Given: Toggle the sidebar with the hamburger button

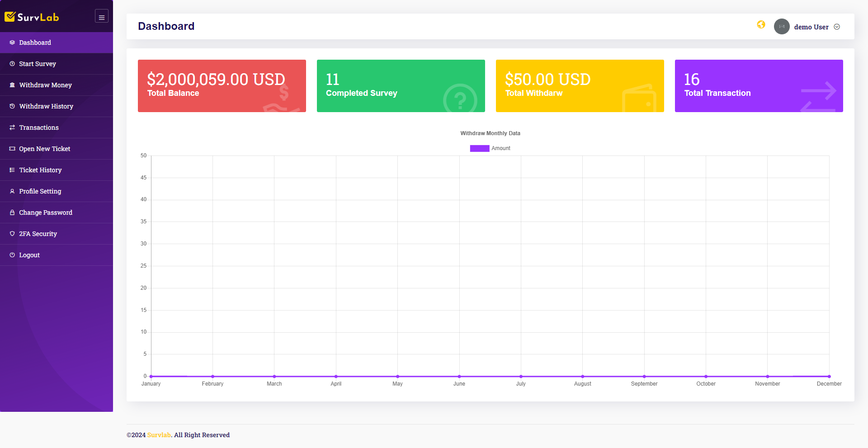Looking at the screenshot, I should (101, 16).
